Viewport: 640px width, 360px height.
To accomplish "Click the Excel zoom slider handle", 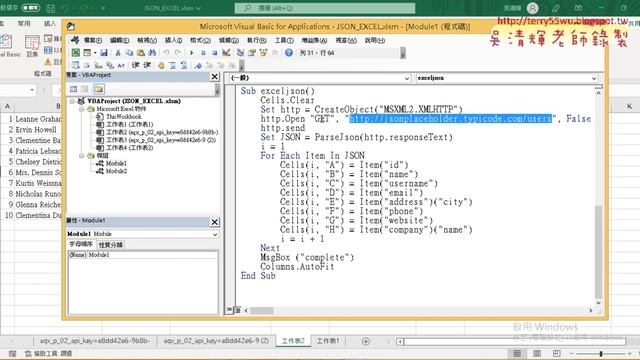I will [601, 353].
